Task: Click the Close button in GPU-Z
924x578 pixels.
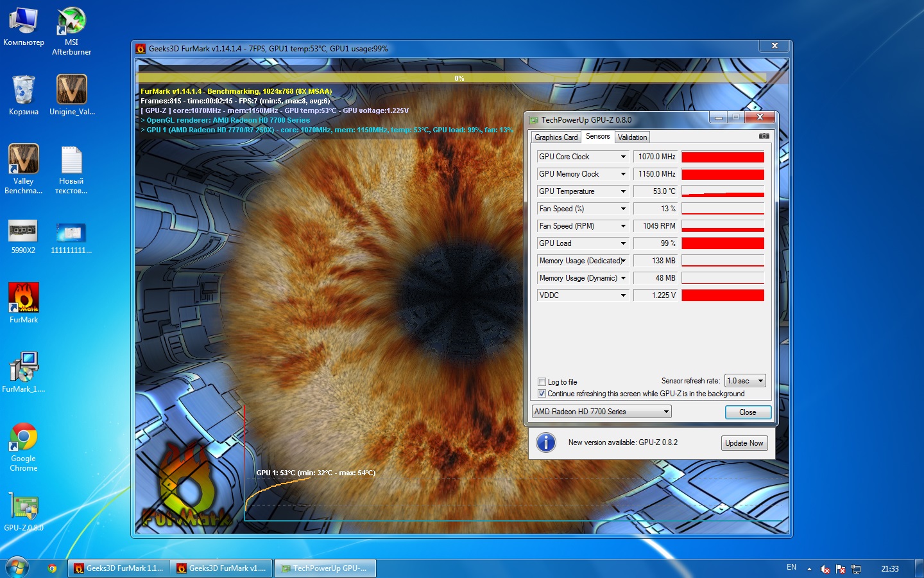Action: (x=748, y=412)
